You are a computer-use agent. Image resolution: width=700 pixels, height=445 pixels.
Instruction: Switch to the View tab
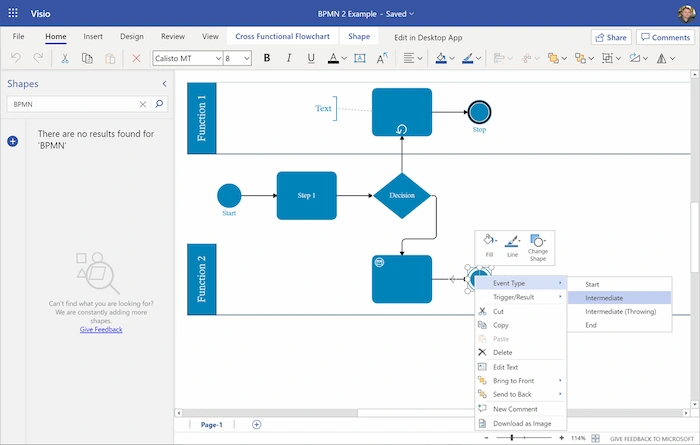pos(210,37)
